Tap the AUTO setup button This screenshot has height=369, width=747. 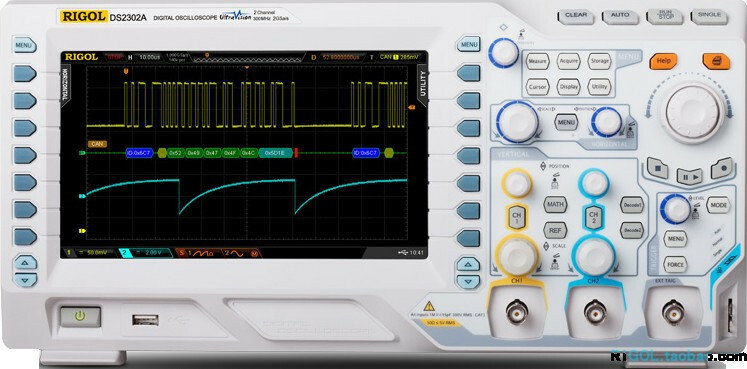tap(620, 17)
